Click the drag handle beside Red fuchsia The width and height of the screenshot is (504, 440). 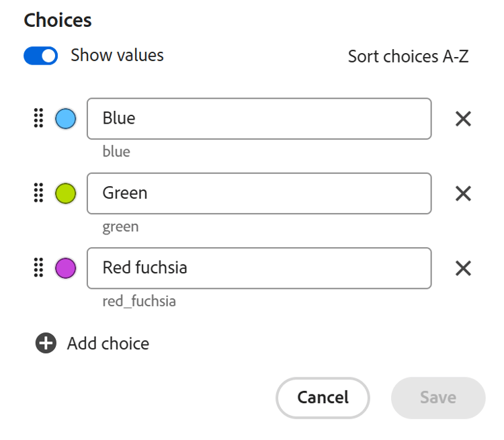[x=38, y=268]
